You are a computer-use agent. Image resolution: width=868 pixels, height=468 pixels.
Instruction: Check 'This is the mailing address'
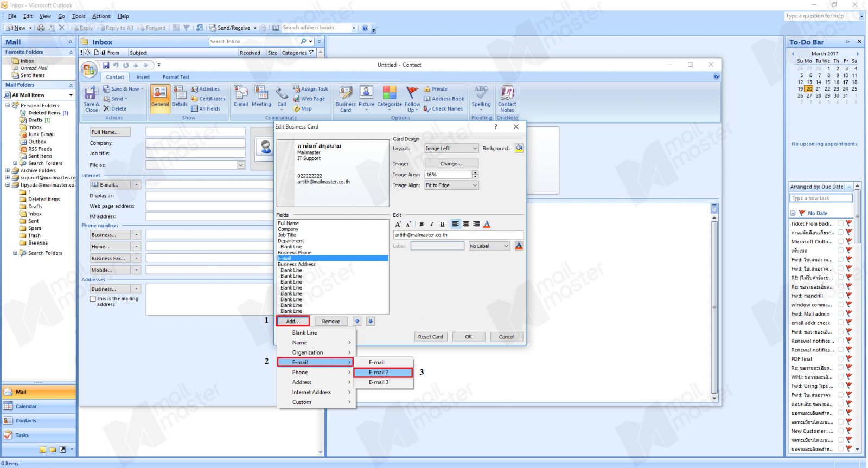pyautogui.click(x=93, y=299)
